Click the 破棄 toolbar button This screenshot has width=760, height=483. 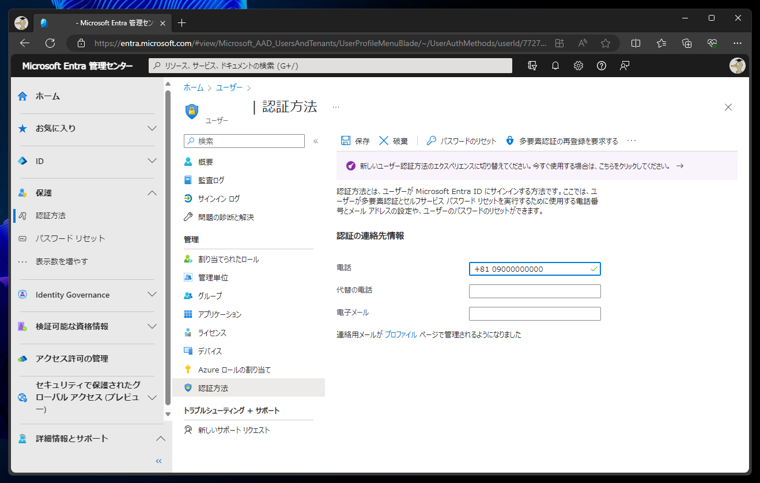[x=393, y=141]
